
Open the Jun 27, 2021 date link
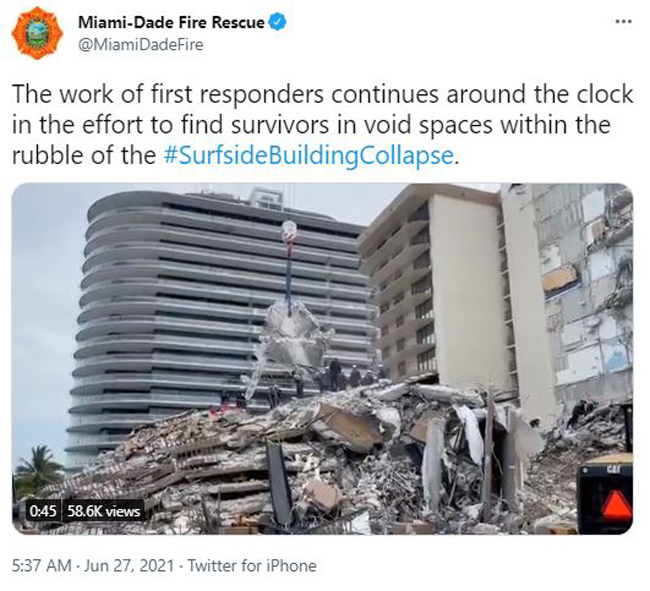[129, 566]
